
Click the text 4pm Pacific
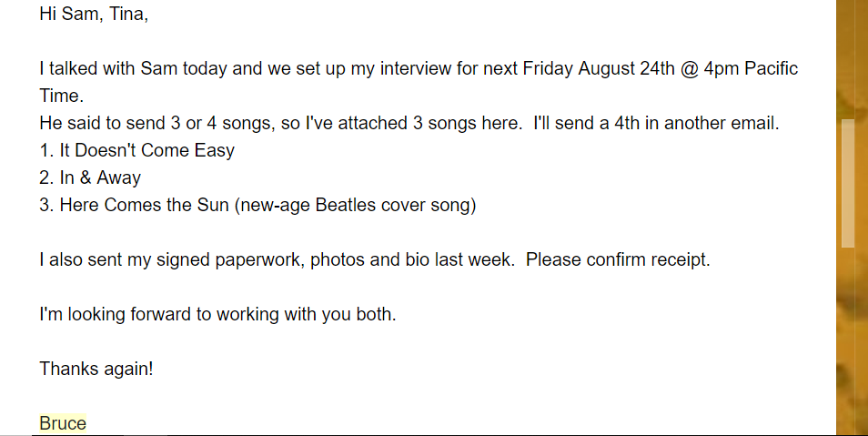(751, 68)
